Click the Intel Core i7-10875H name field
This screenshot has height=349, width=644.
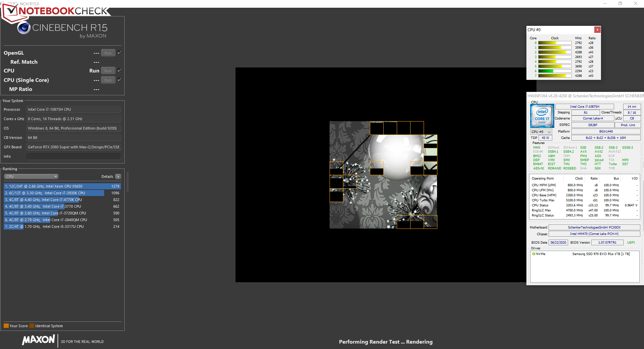[585, 107]
